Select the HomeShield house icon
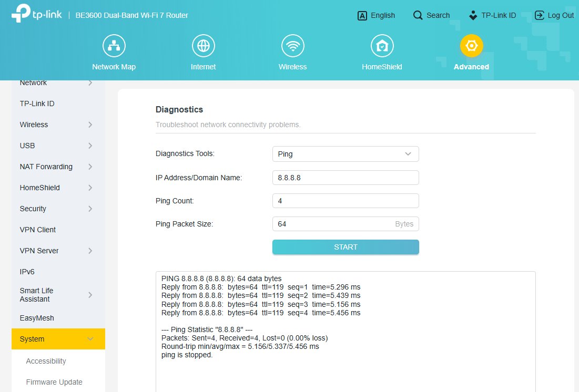 tap(382, 46)
